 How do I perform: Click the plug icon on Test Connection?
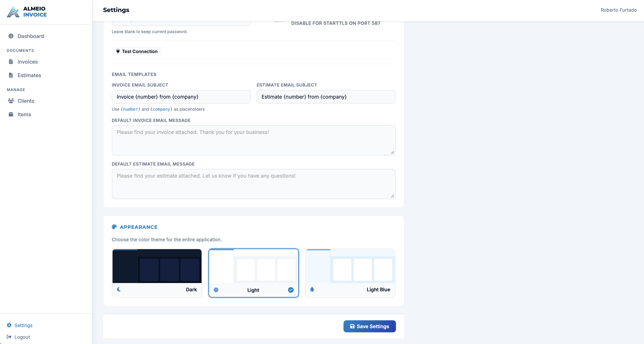(x=118, y=51)
